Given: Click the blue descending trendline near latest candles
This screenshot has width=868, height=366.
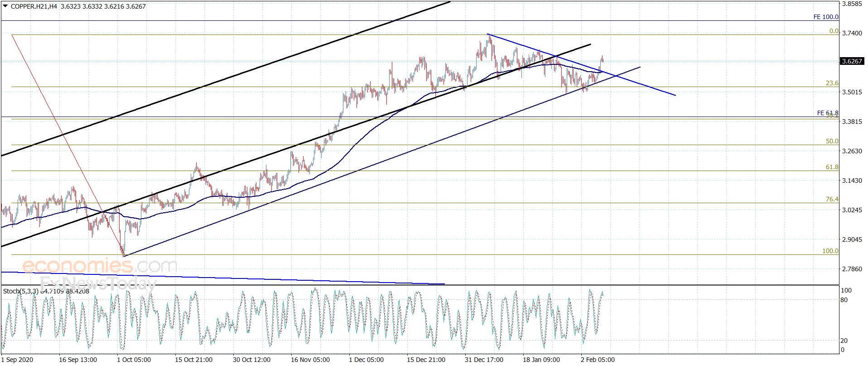Looking at the screenshot, I should click(x=581, y=64).
